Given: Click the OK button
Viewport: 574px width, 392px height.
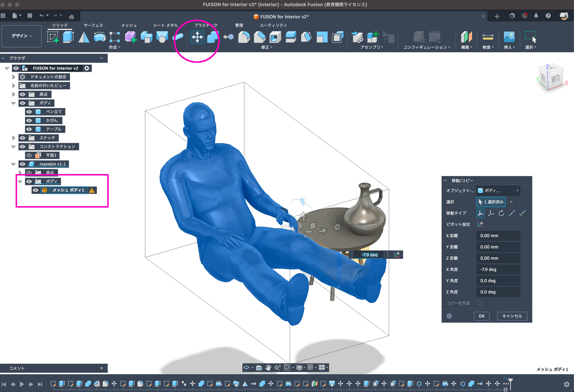Looking at the screenshot, I should pos(481,316).
